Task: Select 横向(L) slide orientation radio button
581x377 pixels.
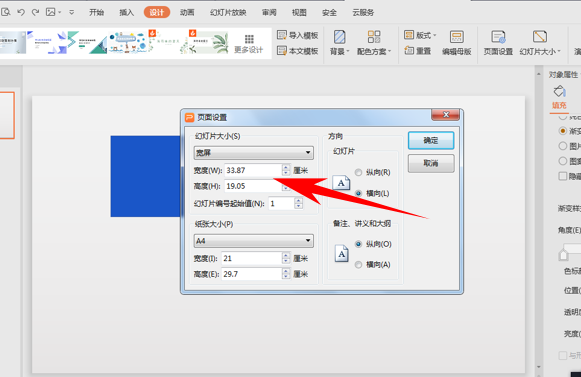Action: 358,193
